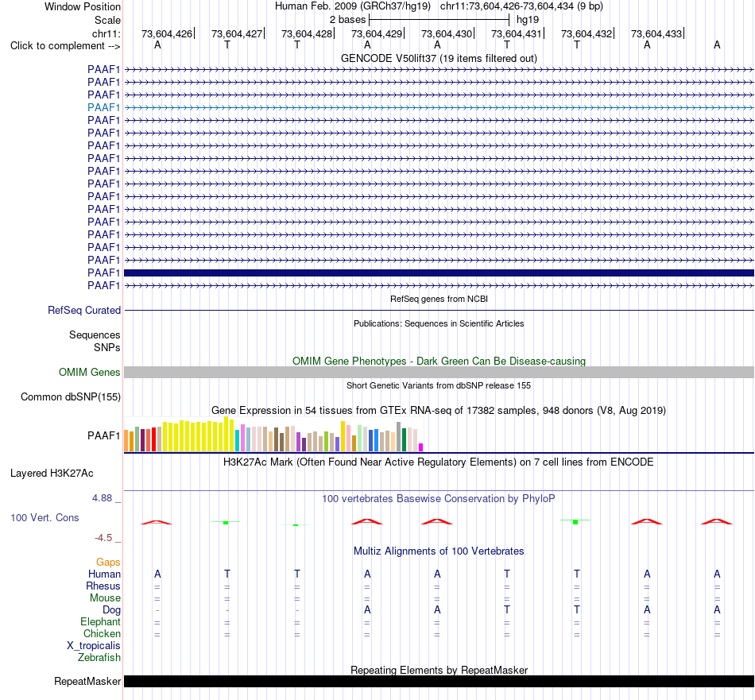
Task: Click the GTEx Gene Expression in 54 tissues title
Action: coord(439,410)
